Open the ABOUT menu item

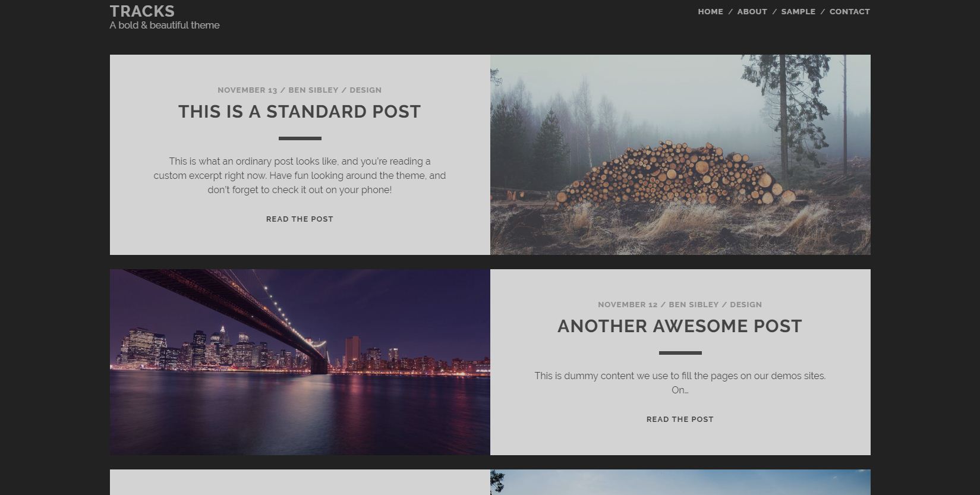coord(752,11)
